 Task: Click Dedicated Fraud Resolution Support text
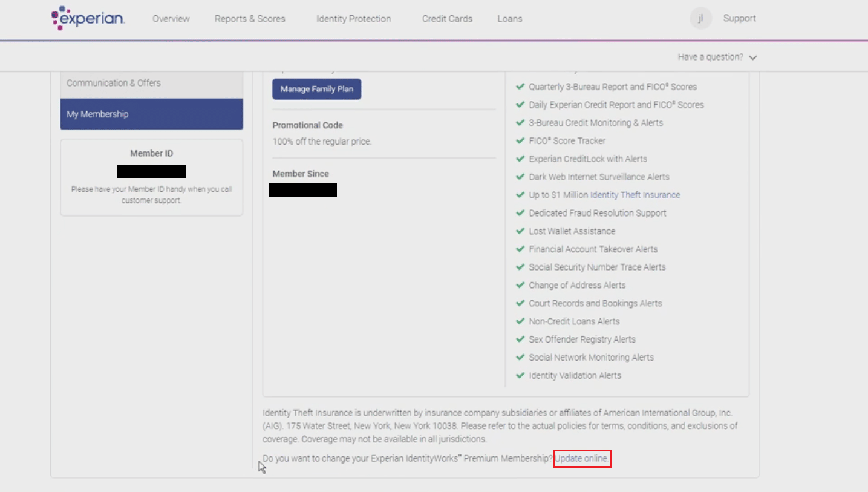[598, 213]
